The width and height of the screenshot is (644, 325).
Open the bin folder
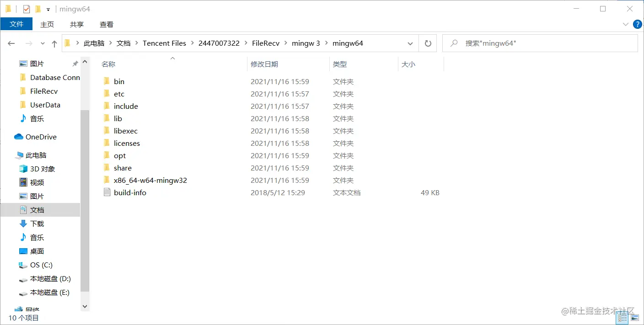(x=119, y=81)
